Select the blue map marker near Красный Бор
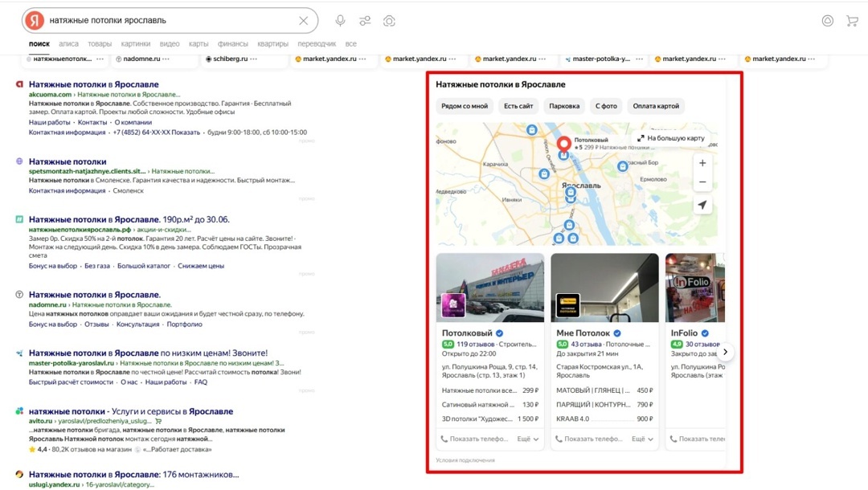This screenshot has height=490, width=868. click(x=622, y=166)
